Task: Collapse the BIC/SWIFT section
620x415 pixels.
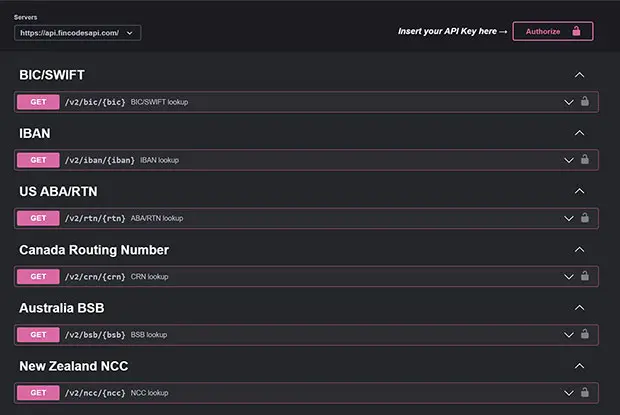Action: [x=578, y=75]
